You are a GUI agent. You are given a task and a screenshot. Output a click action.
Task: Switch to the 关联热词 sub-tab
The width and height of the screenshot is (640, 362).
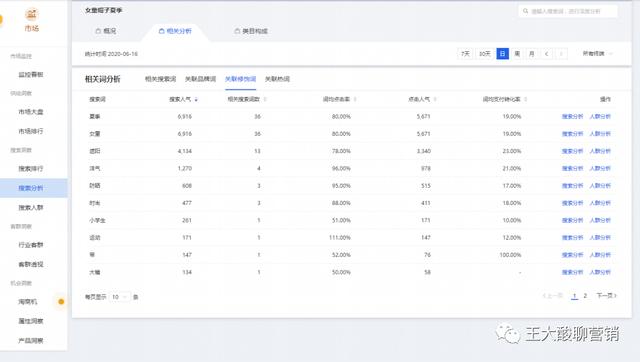(x=277, y=79)
